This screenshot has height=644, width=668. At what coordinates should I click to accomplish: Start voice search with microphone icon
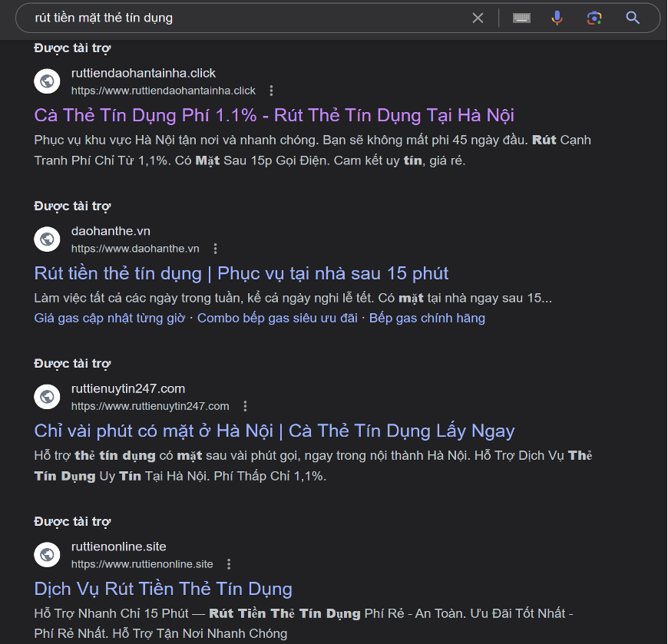(x=557, y=18)
